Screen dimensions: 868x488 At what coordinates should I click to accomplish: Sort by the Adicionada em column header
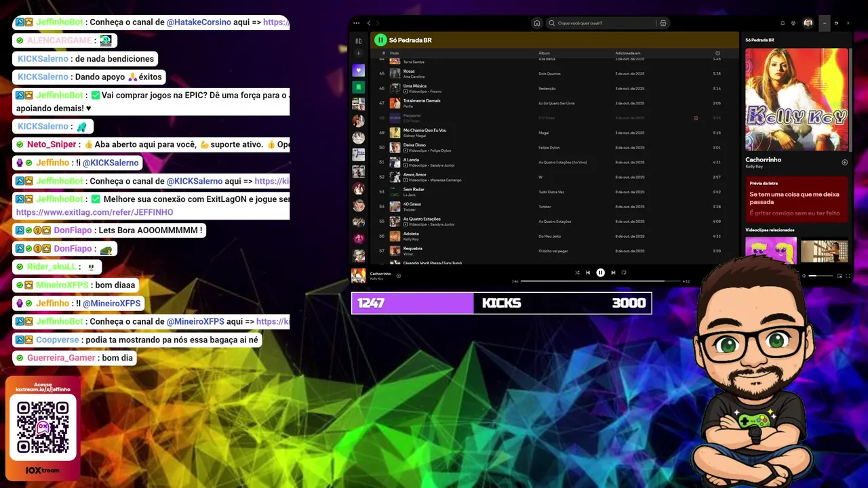(x=628, y=53)
